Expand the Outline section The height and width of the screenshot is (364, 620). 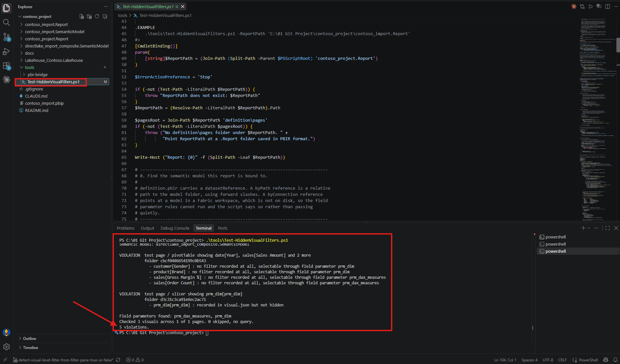[30, 338]
